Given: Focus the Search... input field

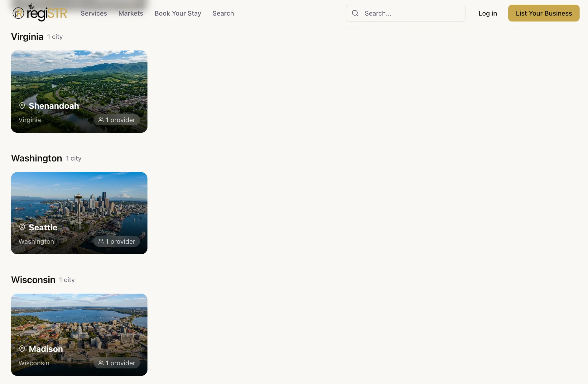Looking at the screenshot, I should pyautogui.click(x=405, y=13).
